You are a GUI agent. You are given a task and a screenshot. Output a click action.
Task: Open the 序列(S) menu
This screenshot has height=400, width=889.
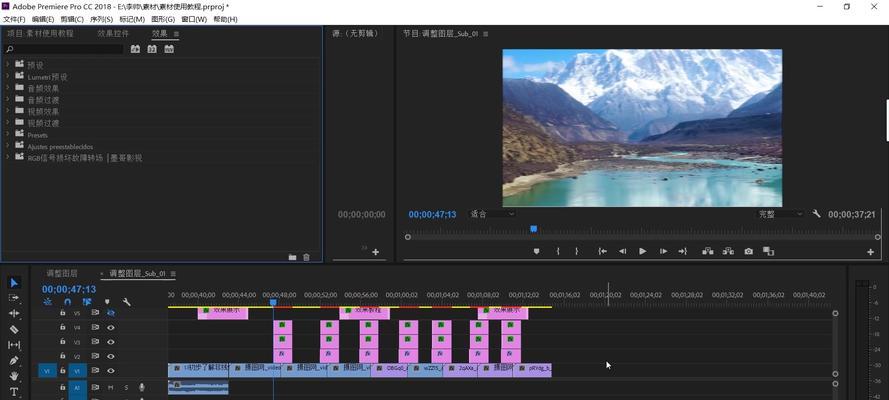click(x=101, y=19)
